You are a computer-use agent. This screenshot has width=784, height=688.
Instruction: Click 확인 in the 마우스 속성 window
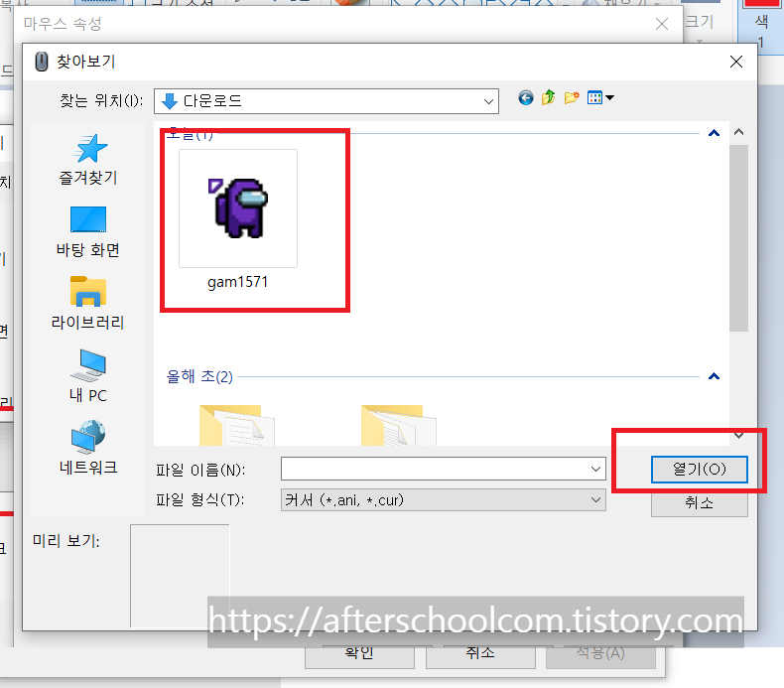[359, 654]
